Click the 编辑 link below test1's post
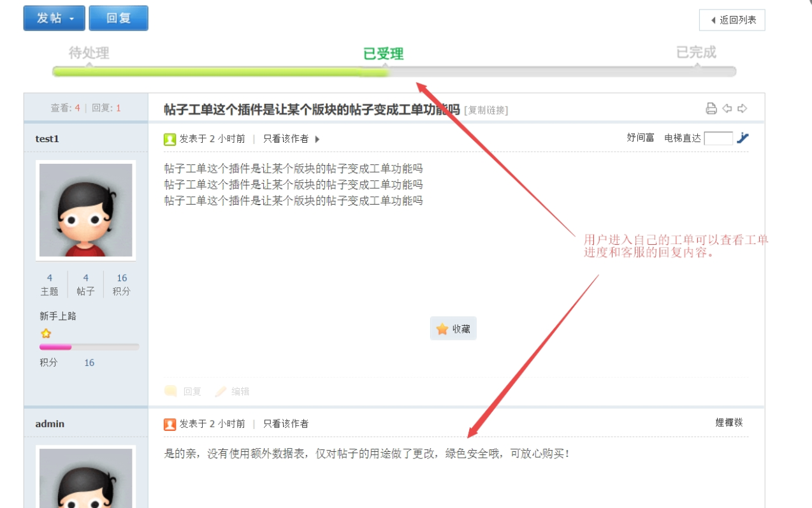Screen dimensions: 812x508 (240, 391)
